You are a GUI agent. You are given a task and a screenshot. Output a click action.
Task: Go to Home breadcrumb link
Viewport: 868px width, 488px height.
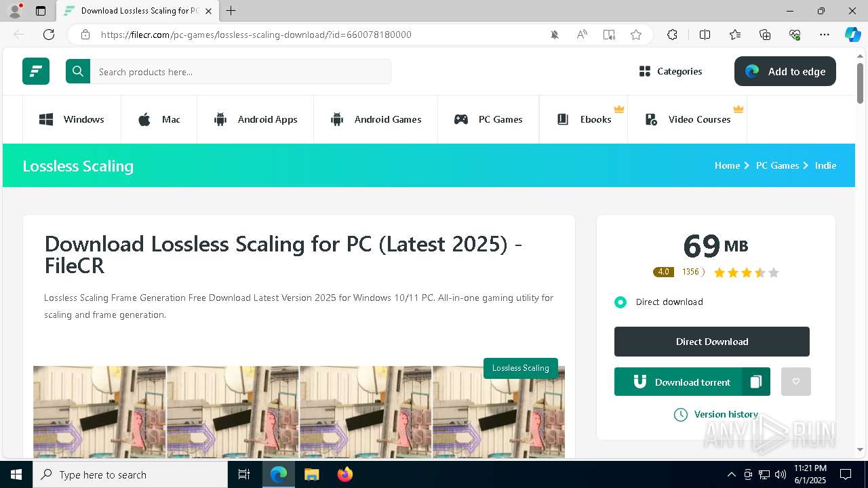(x=727, y=165)
